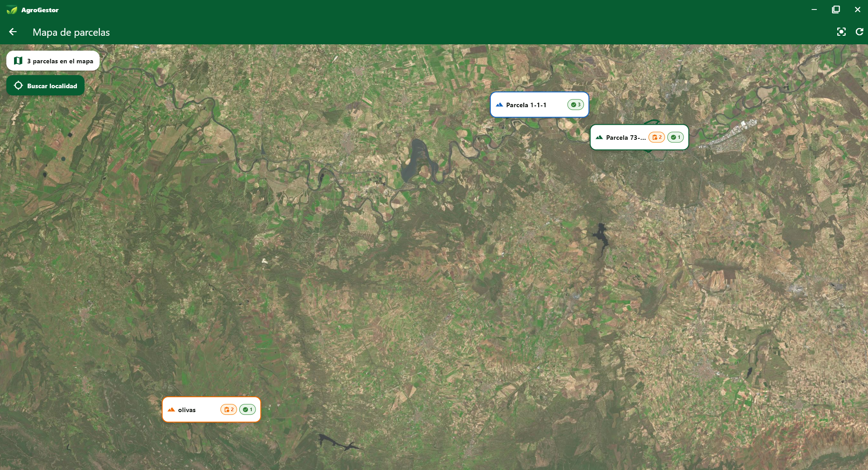
Task: Click the orange terrain icon of olivas
Action: [x=171, y=410]
